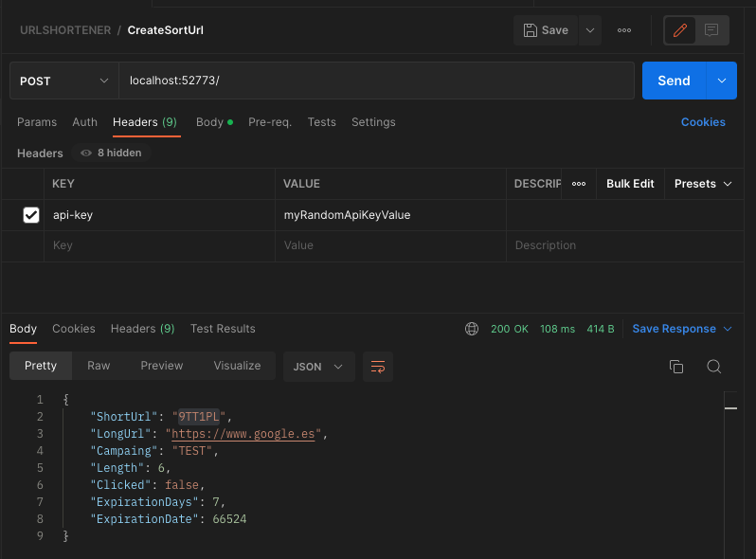Copy response body with copy icon
756x559 pixels.
[x=676, y=367]
